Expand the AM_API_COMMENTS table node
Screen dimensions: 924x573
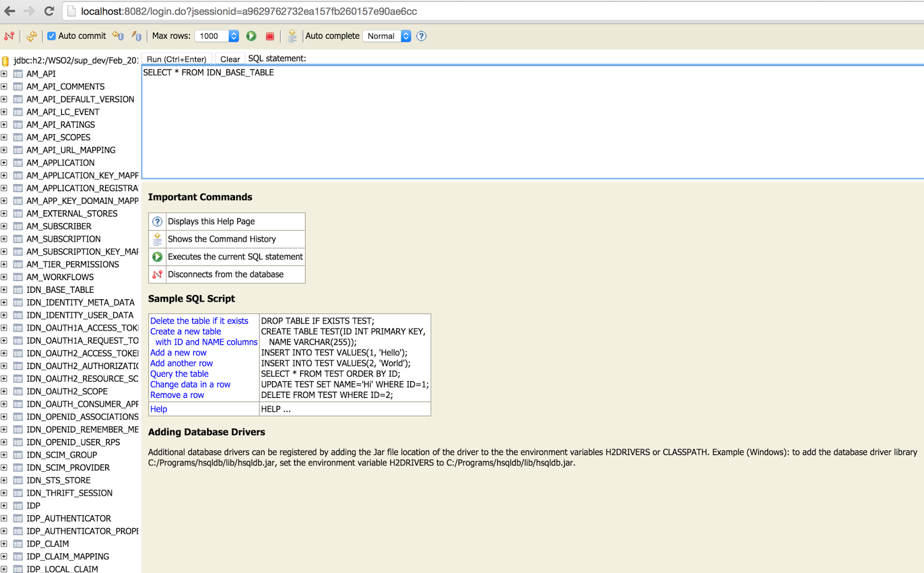click(x=4, y=87)
